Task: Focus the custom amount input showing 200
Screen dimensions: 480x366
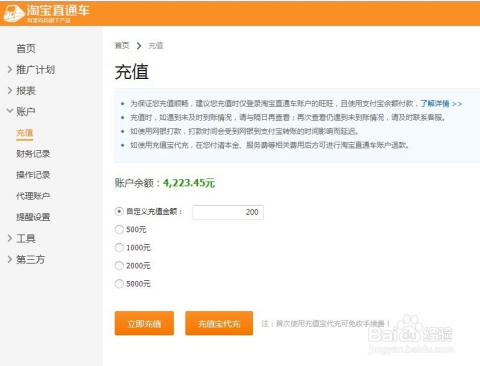Action: point(228,212)
